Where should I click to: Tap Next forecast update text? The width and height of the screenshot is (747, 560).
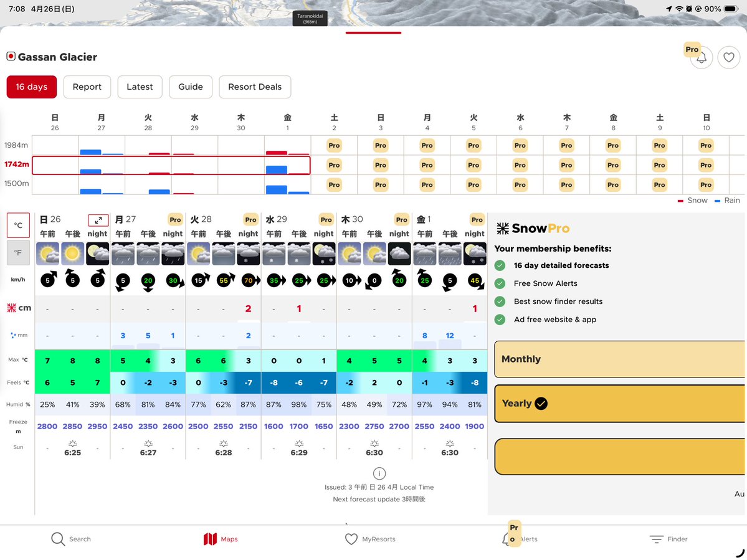point(379,499)
